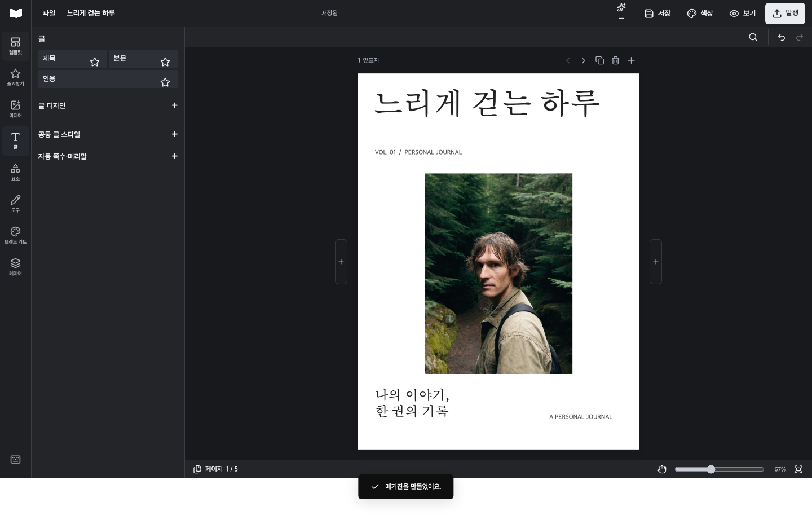The height and width of the screenshot is (515, 812).
Task: Click the fit-to-screen icon
Action: [x=798, y=469]
